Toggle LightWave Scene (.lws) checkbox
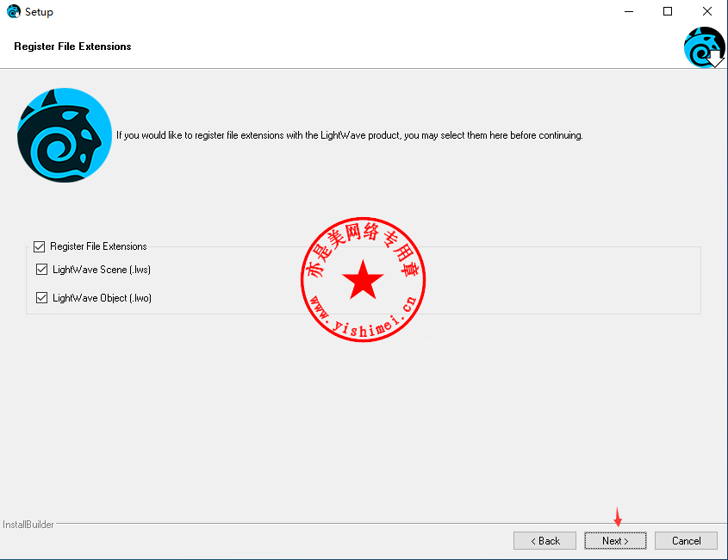The height and width of the screenshot is (560, 728). point(42,270)
